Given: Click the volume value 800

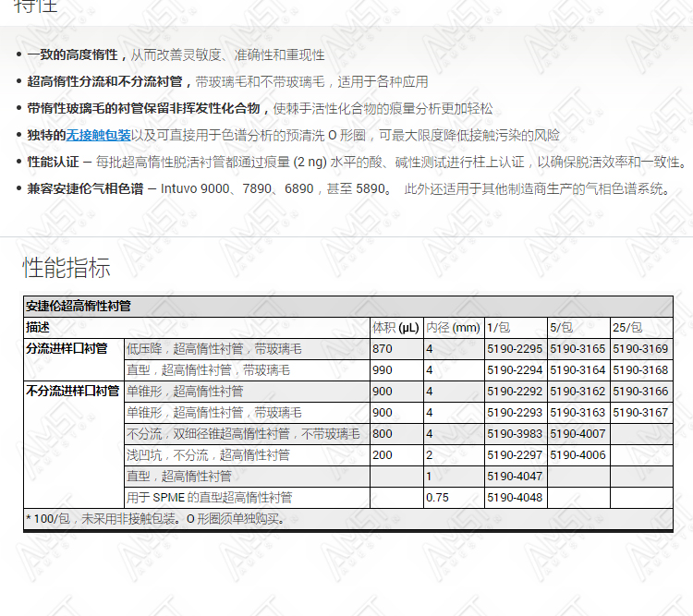Looking at the screenshot, I should (x=383, y=434).
